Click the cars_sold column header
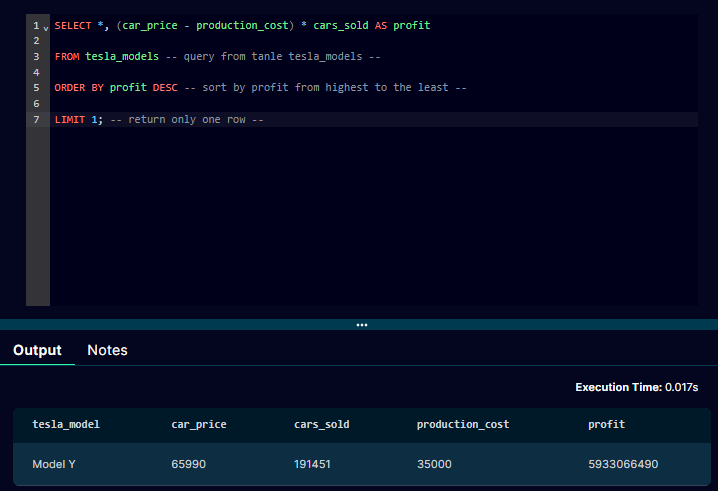The image size is (718, 491). coord(321,425)
